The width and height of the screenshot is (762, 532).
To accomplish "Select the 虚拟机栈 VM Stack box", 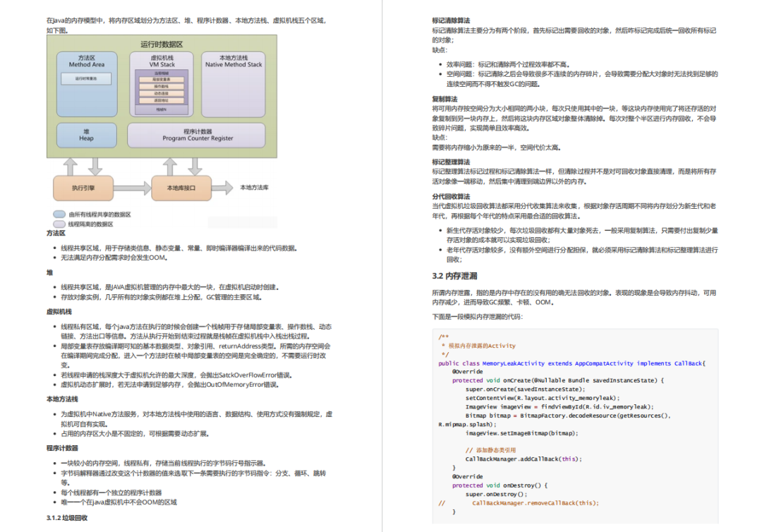I will (x=162, y=84).
